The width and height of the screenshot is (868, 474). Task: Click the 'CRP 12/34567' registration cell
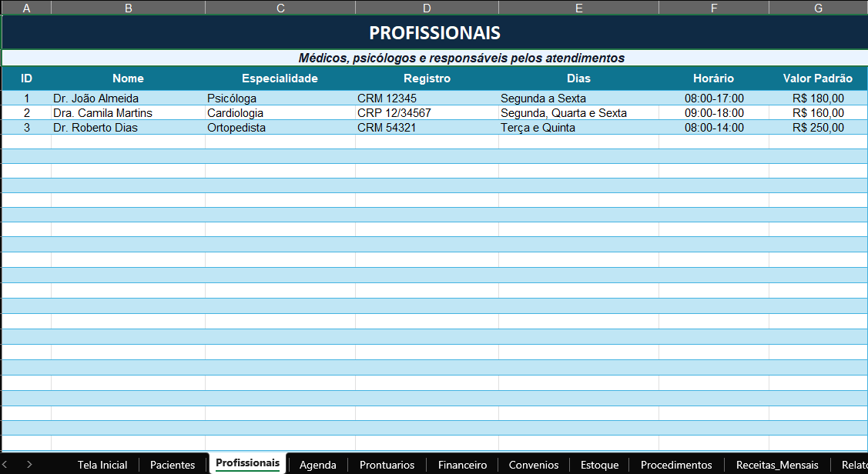[427, 113]
